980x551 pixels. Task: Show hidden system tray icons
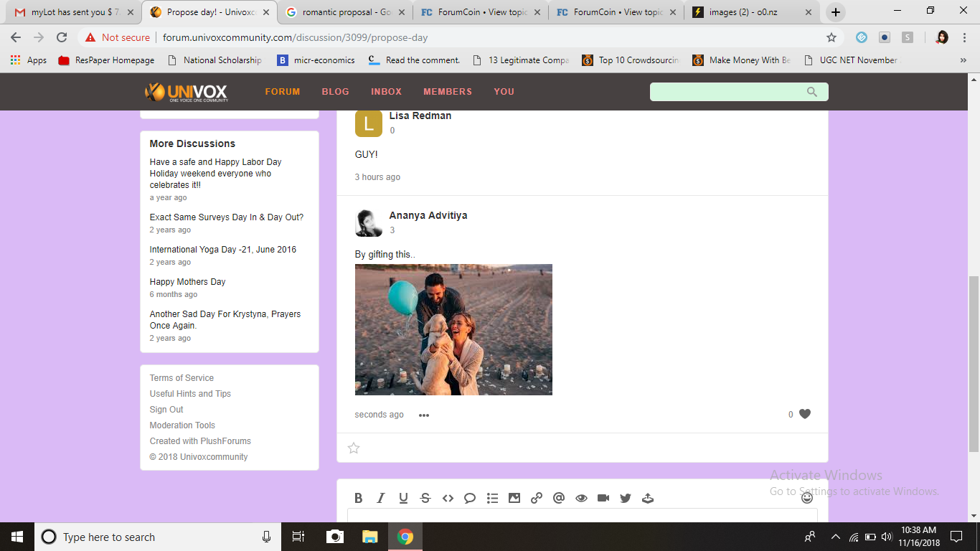[835, 537]
